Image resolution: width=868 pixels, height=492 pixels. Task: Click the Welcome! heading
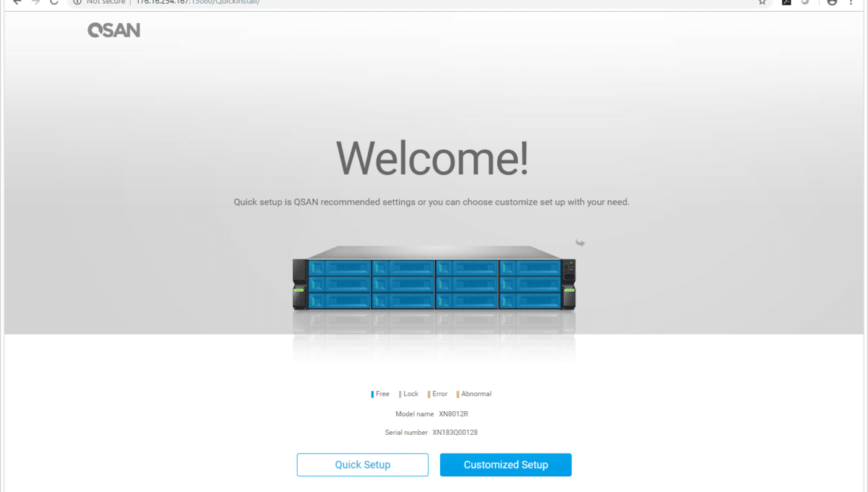[x=432, y=158]
